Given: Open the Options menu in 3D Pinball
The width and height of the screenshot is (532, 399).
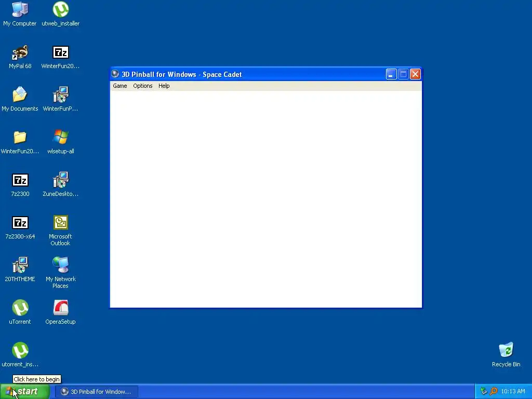Looking at the screenshot, I should click(142, 86).
